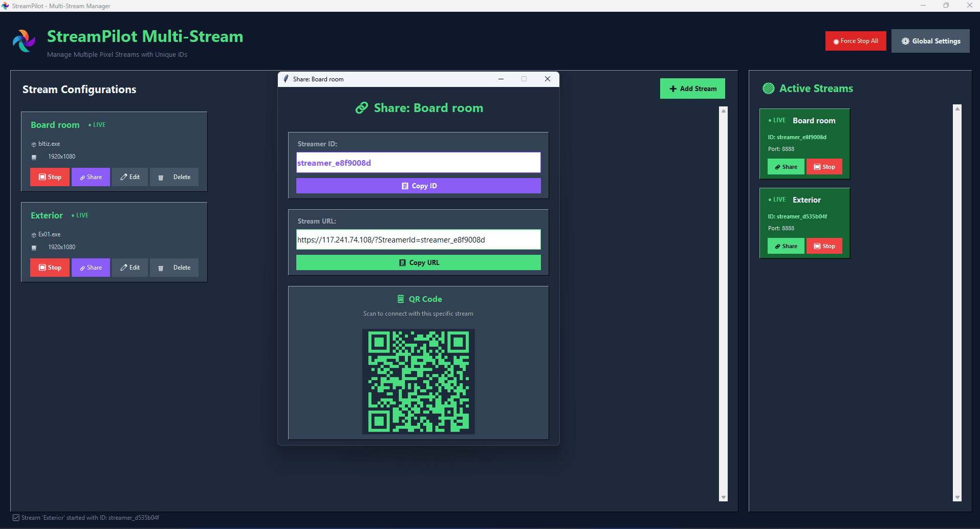The height and width of the screenshot is (529, 980).
Task: Stop the Board room stream configuration
Action: (x=50, y=177)
